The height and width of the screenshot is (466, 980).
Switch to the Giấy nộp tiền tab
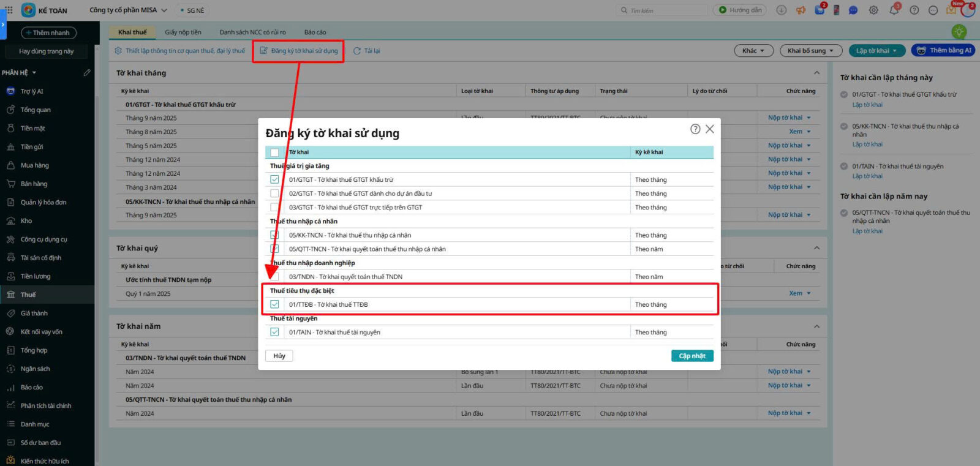183,32
